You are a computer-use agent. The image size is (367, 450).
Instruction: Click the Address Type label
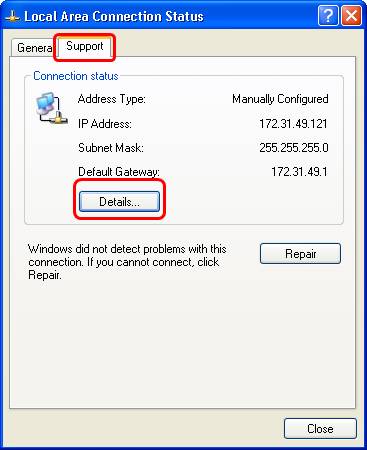[112, 99]
